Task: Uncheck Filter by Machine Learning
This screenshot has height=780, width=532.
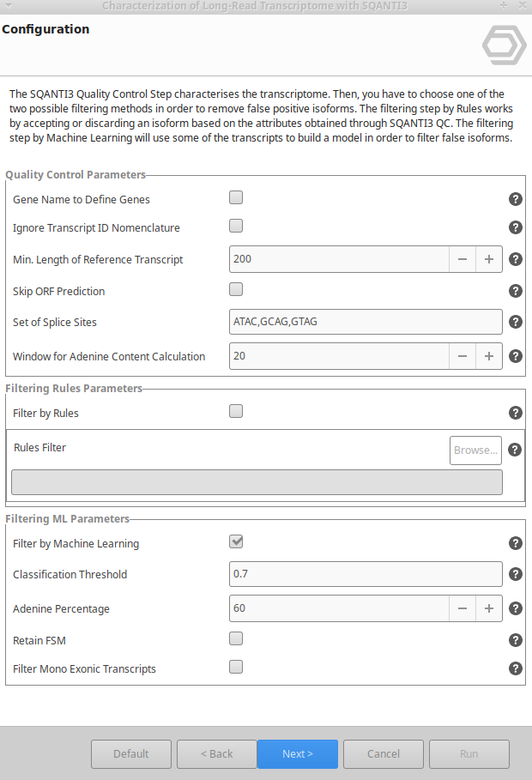Action: (x=236, y=541)
